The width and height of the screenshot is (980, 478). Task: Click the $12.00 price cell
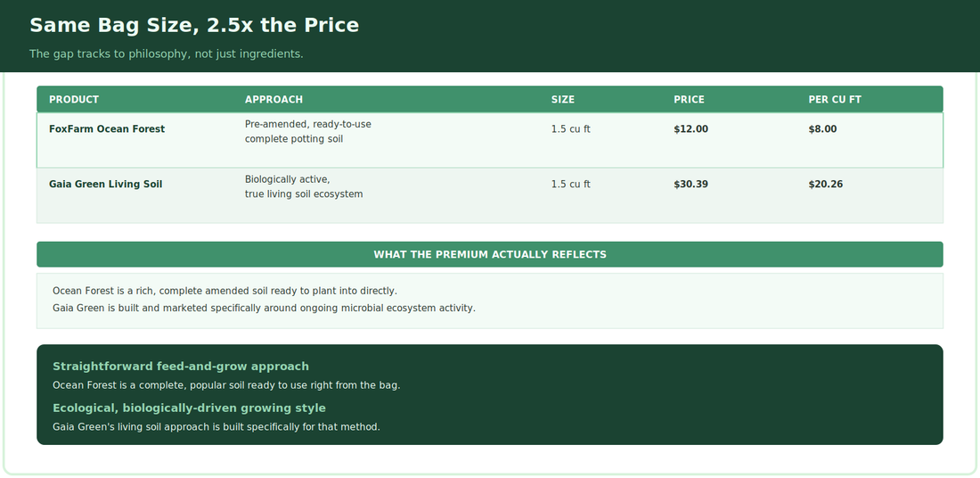pos(690,129)
